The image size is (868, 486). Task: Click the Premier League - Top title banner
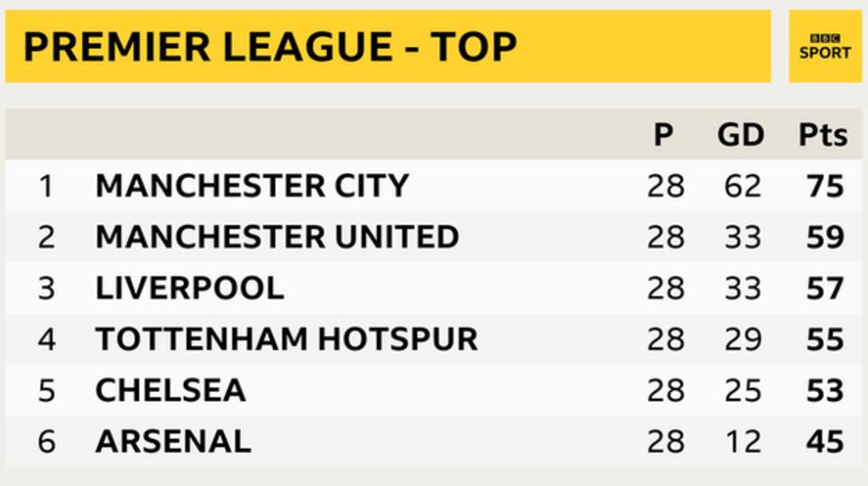click(388, 46)
